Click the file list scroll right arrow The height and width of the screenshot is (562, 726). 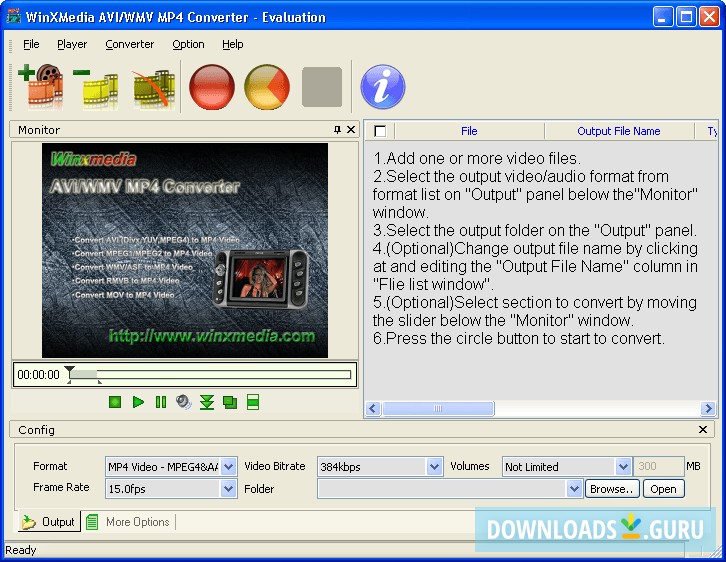pos(707,408)
